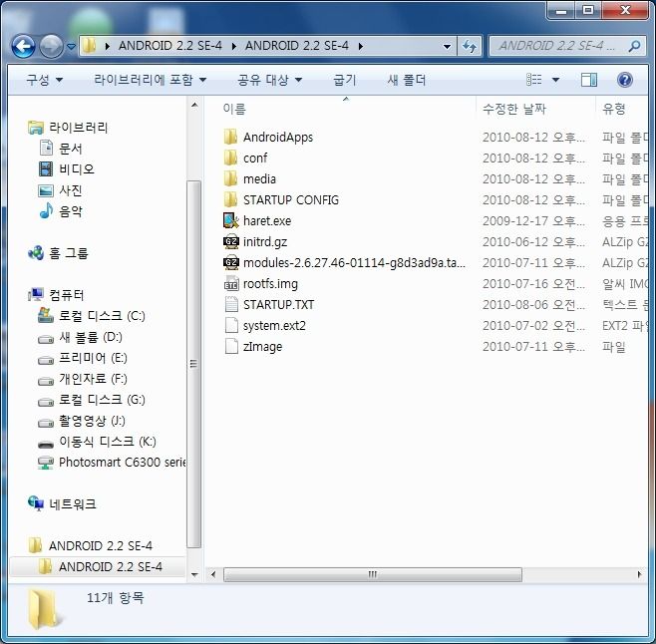Image resolution: width=656 pixels, height=644 pixels.
Task: Select the media folder
Action: 259,178
